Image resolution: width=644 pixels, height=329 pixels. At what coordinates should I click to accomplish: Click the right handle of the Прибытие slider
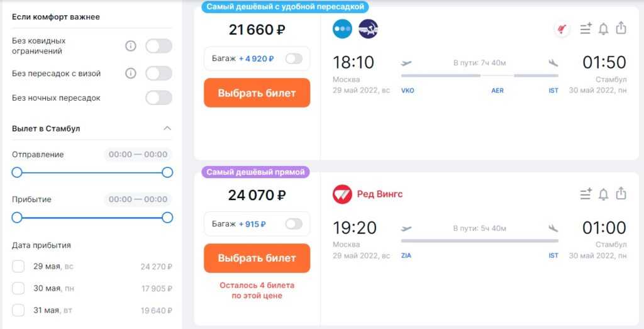coord(167,218)
